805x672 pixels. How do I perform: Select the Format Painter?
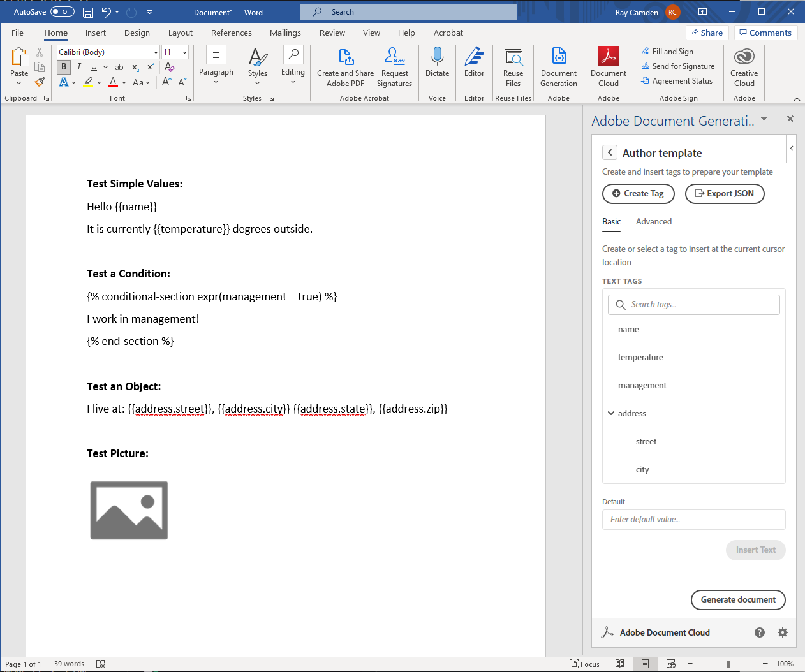(40, 82)
